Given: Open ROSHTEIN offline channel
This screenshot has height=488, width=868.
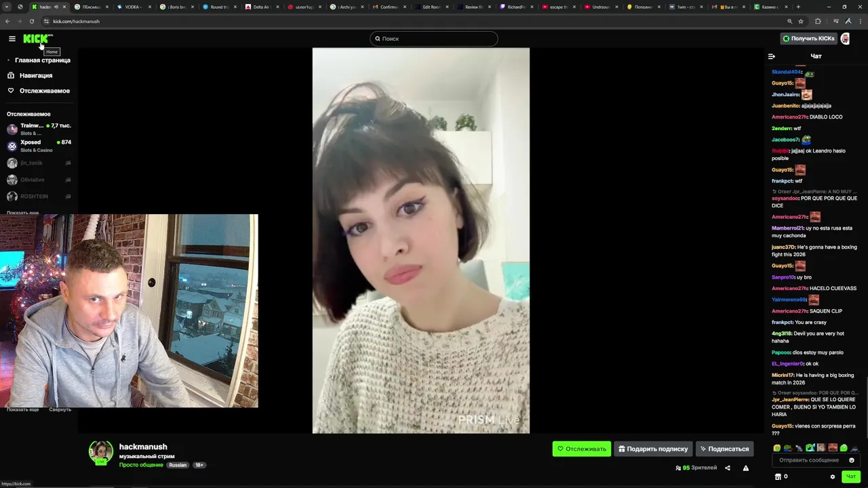Looking at the screenshot, I should pyautogui.click(x=39, y=197).
